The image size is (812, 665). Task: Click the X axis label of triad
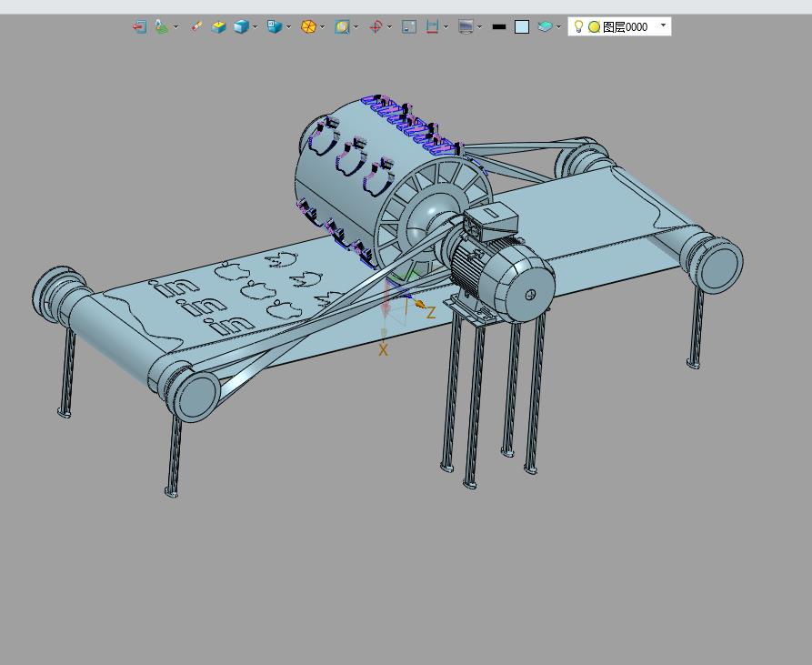click(383, 350)
